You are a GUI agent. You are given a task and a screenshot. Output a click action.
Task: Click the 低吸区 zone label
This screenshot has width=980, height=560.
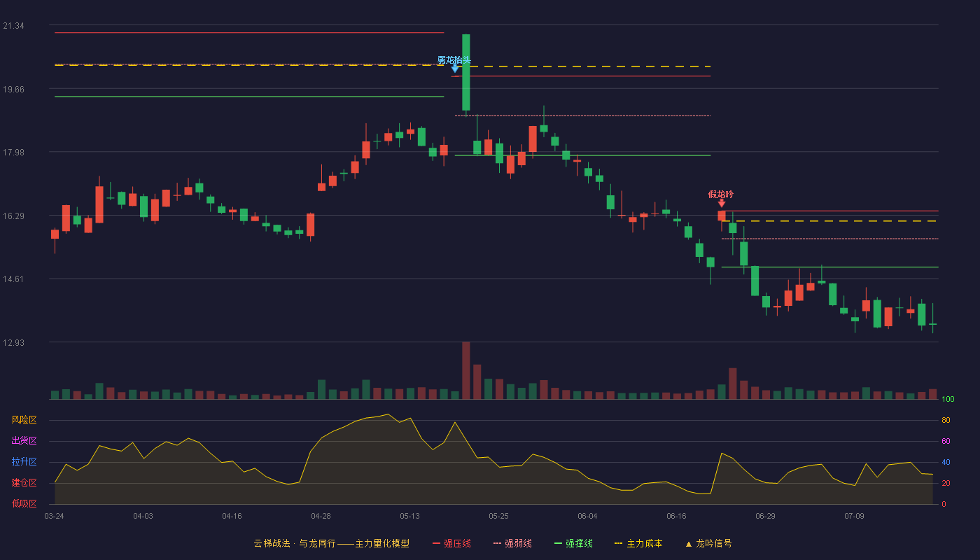[24, 504]
